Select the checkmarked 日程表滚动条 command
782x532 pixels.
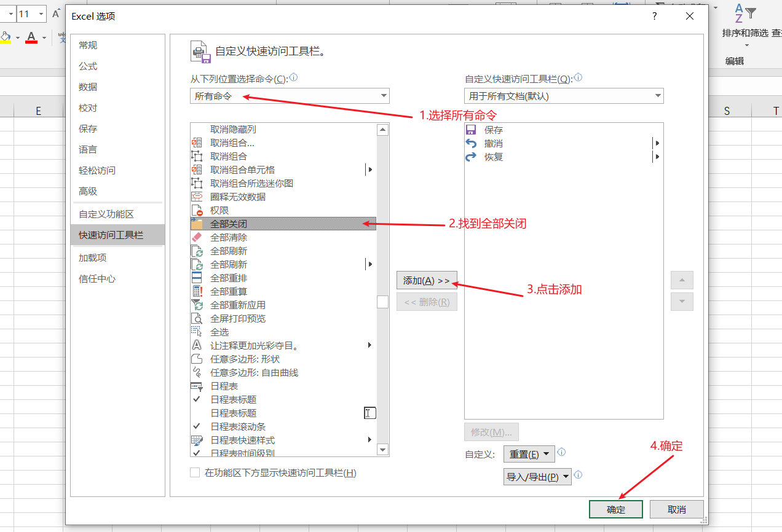283,426
